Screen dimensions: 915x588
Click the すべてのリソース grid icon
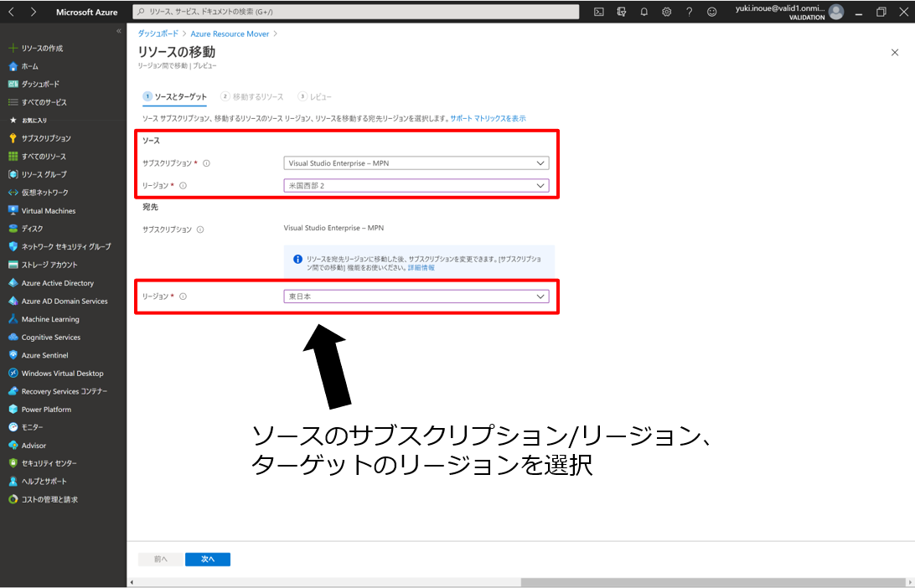(13, 157)
